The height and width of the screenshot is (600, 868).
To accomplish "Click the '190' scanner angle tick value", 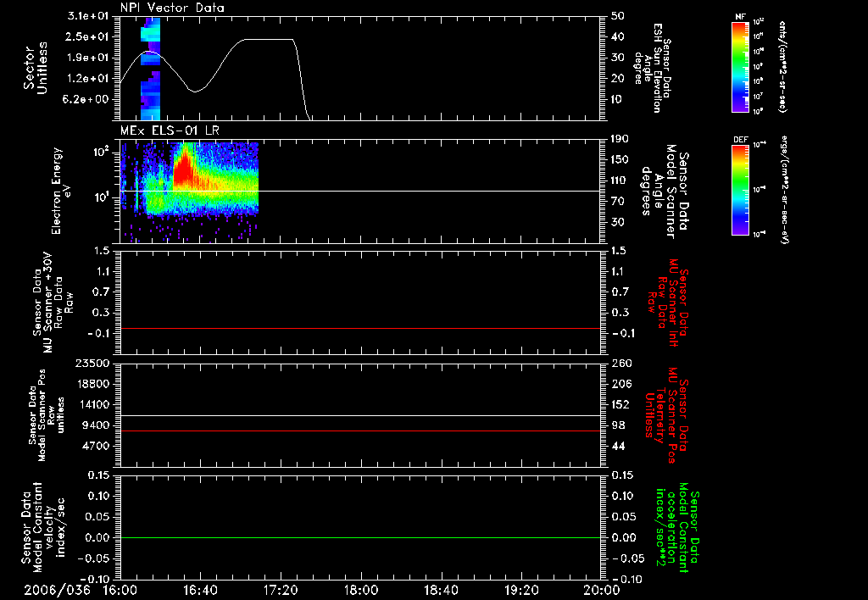I will pyautogui.click(x=620, y=139).
